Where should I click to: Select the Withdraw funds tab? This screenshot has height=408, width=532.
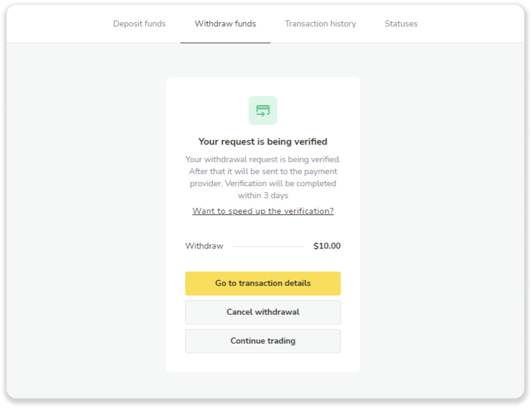(x=225, y=24)
